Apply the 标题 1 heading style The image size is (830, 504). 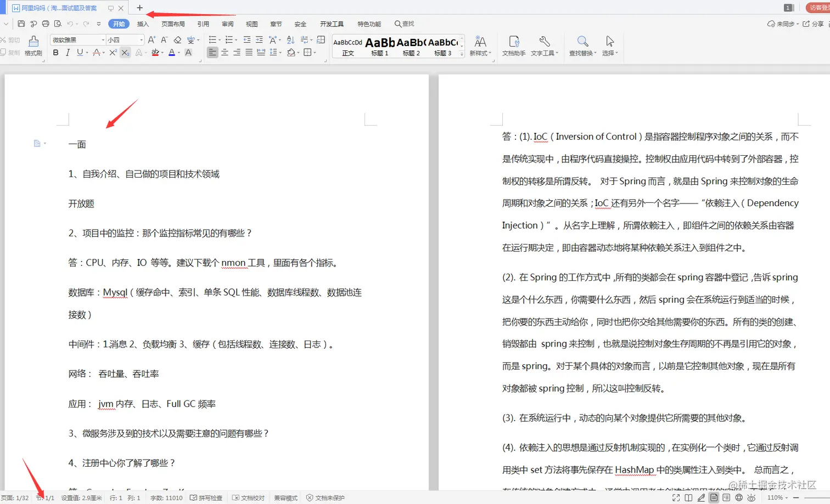point(379,47)
